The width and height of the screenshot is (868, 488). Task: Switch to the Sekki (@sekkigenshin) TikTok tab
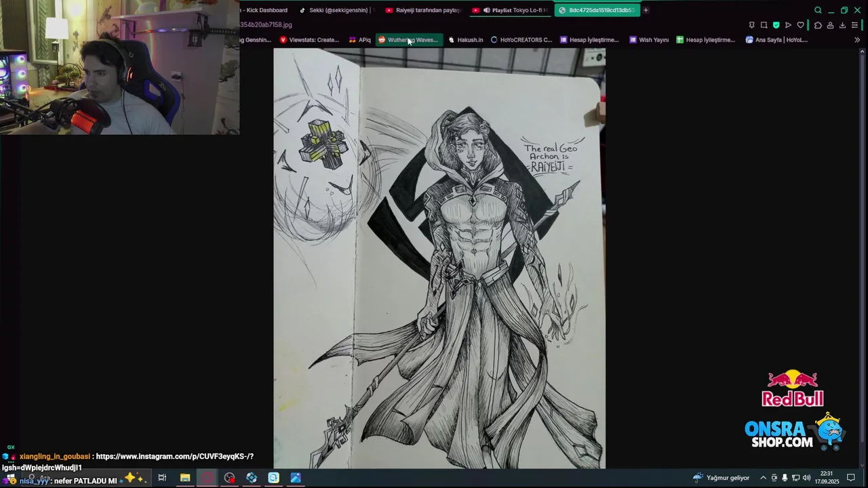pyautogui.click(x=336, y=10)
